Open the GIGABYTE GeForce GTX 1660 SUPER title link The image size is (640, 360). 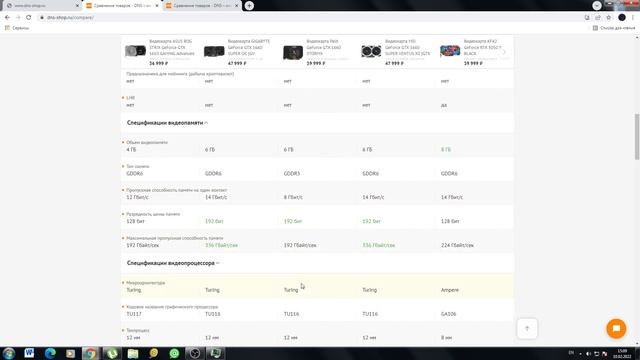pyautogui.click(x=249, y=47)
